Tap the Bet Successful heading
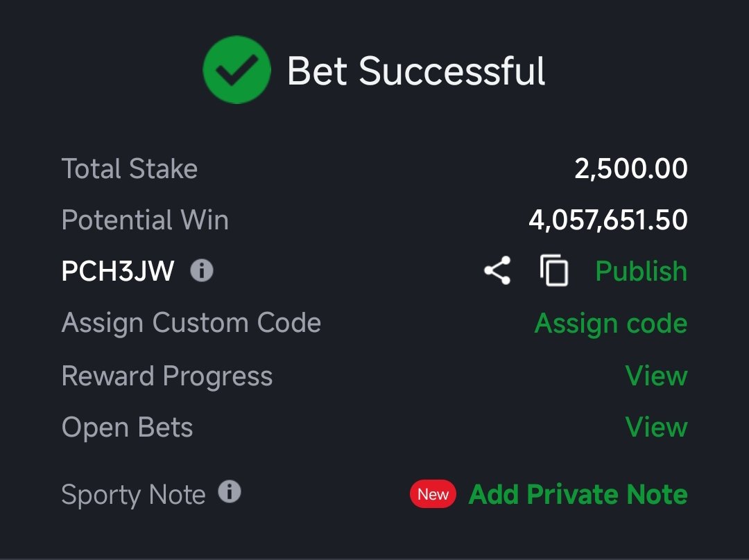Image resolution: width=749 pixels, height=560 pixels. point(416,71)
